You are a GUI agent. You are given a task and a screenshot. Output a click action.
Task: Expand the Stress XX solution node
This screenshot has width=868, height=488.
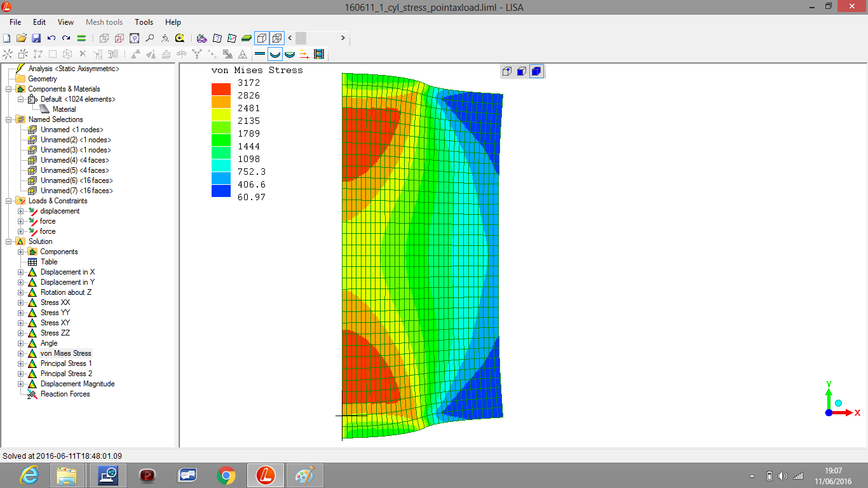click(x=20, y=302)
